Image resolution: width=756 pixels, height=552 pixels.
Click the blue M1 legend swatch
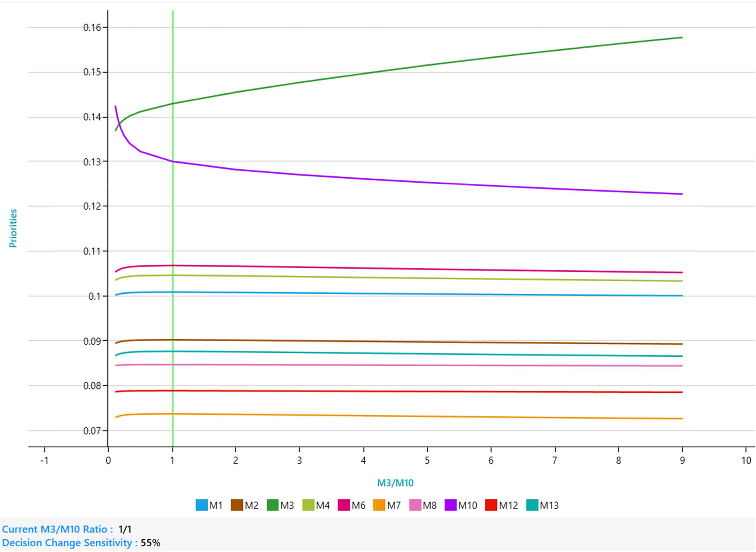tap(201, 505)
